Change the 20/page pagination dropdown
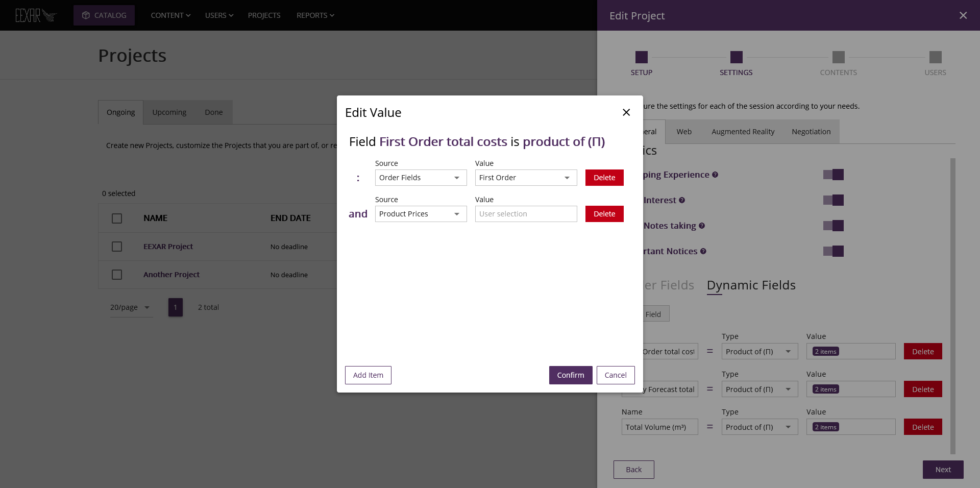 [x=131, y=307]
